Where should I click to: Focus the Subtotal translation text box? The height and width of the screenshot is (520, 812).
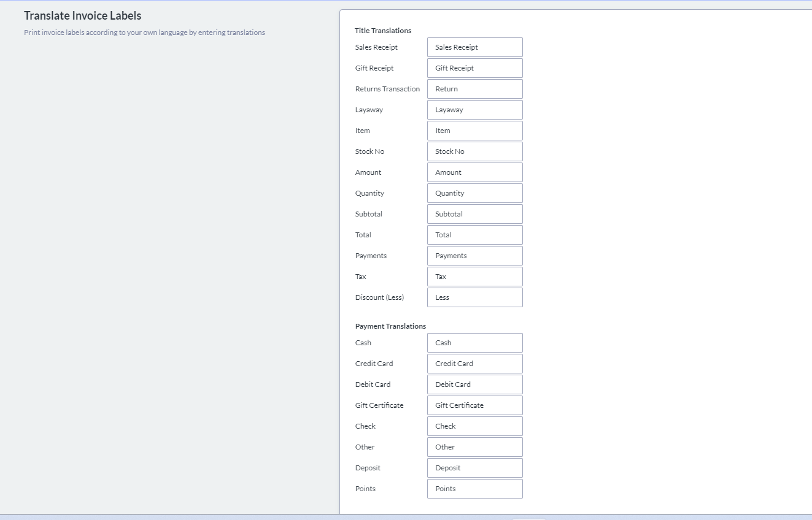[x=474, y=214]
